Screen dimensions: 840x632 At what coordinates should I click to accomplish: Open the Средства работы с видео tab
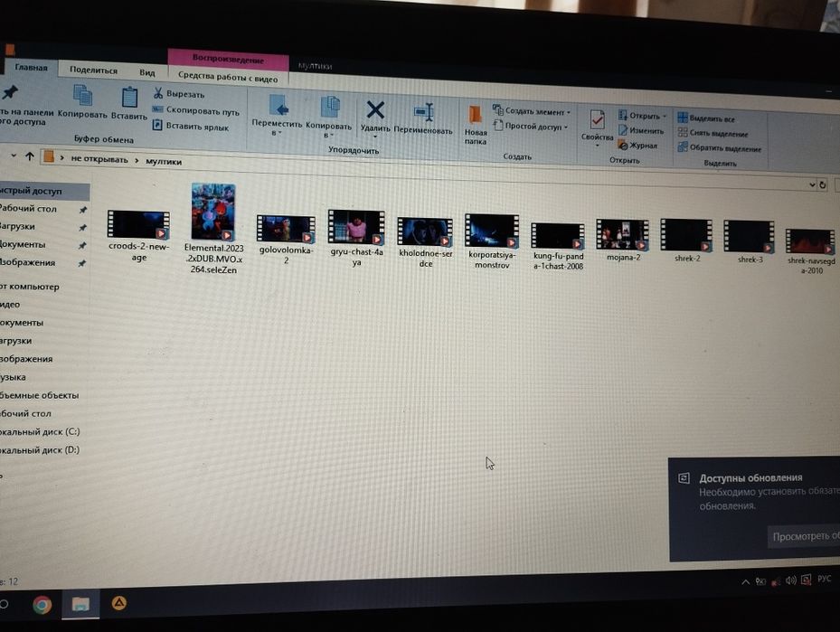click(x=228, y=77)
